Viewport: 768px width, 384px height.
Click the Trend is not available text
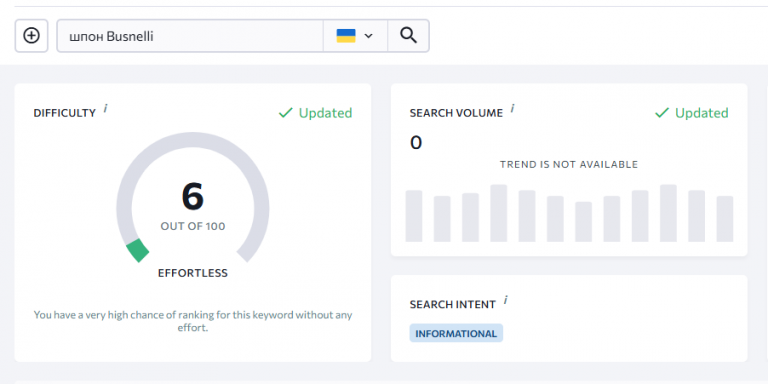click(569, 165)
